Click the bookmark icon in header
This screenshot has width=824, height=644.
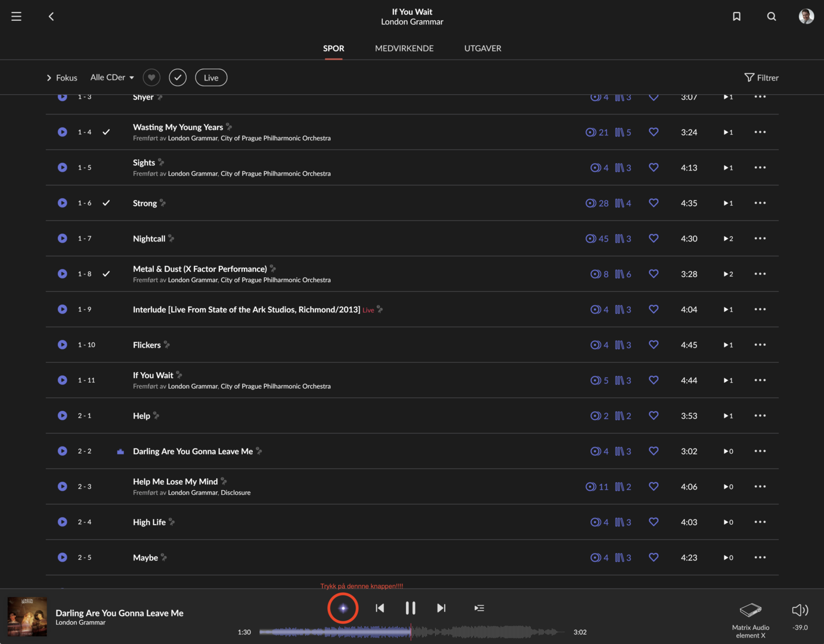[x=737, y=17]
